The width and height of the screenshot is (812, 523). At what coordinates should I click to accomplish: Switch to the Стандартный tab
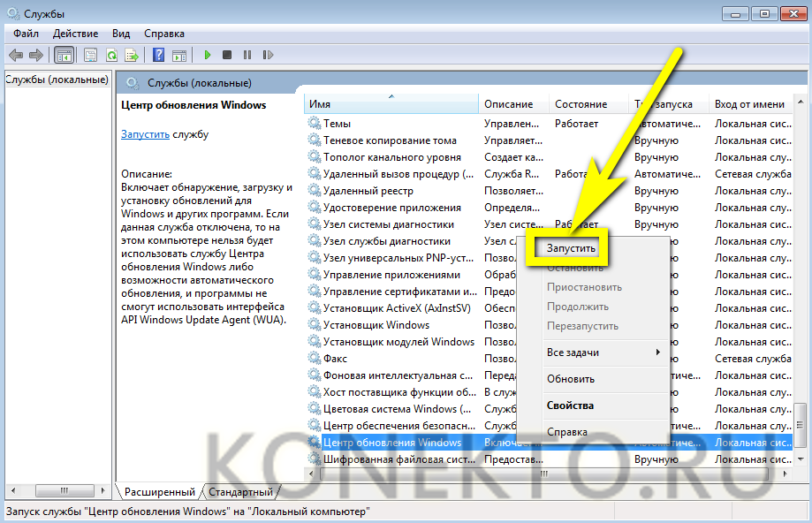click(241, 492)
